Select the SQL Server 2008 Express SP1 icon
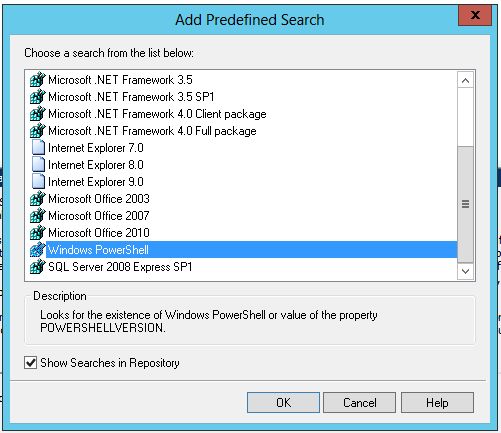Screen dimensions: 501x433 coord(38,267)
